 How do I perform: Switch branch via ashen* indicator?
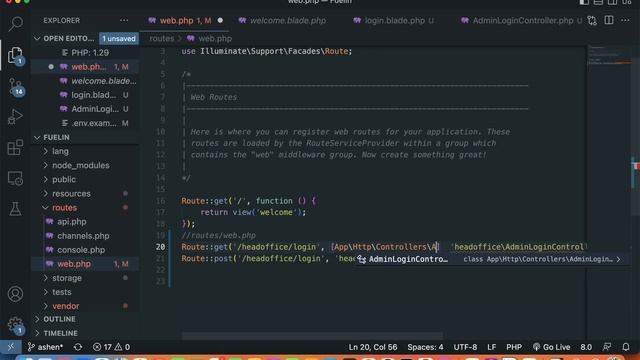point(45,347)
